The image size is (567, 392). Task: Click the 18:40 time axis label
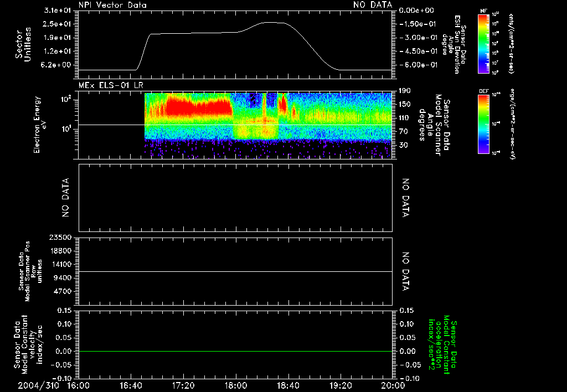tap(288, 385)
